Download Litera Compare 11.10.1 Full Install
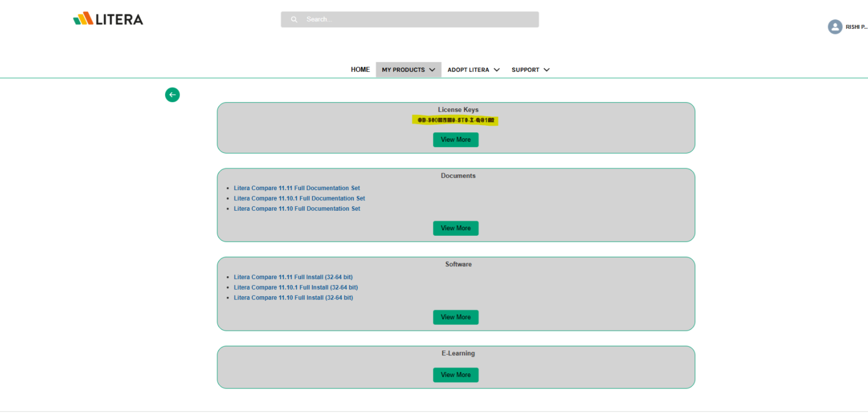 pos(296,287)
